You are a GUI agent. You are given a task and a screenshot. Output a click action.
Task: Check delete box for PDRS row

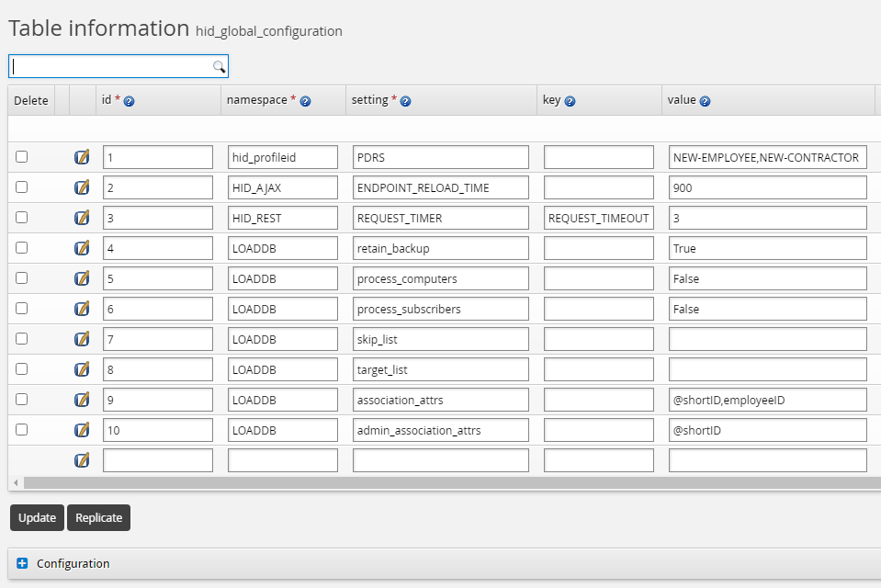click(22, 157)
